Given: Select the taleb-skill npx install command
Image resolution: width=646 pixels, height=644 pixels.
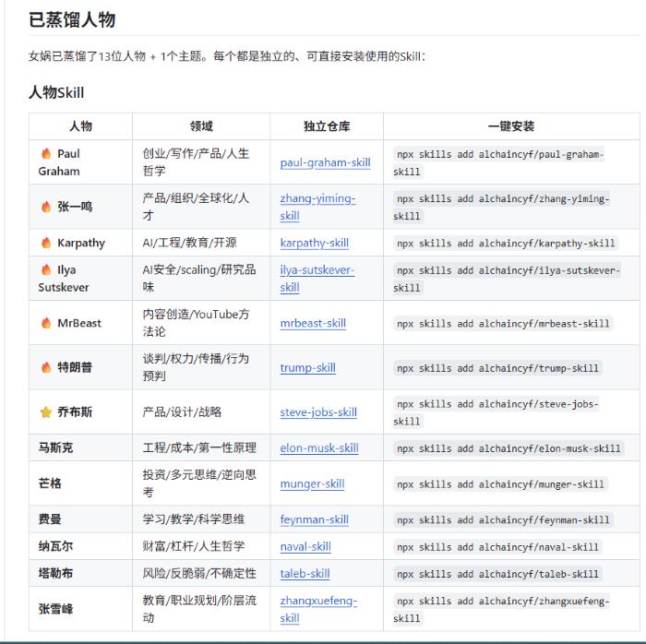Looking at the screenshot, I should (x=497, y=574).
